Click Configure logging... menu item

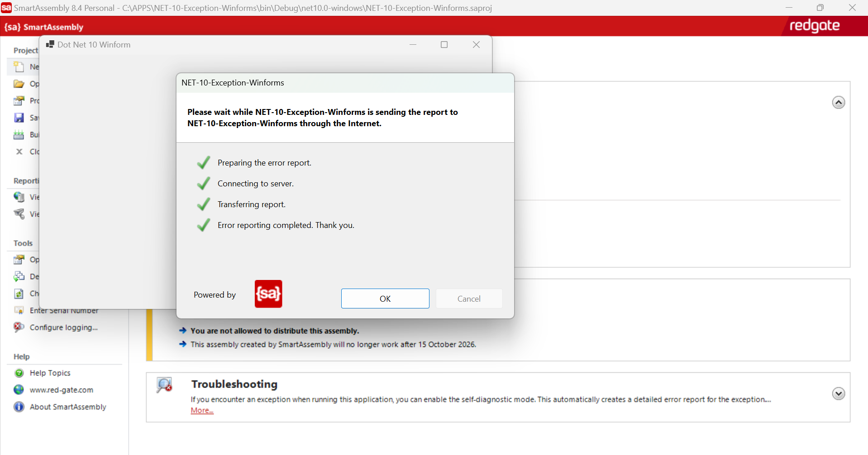[64, 327]
